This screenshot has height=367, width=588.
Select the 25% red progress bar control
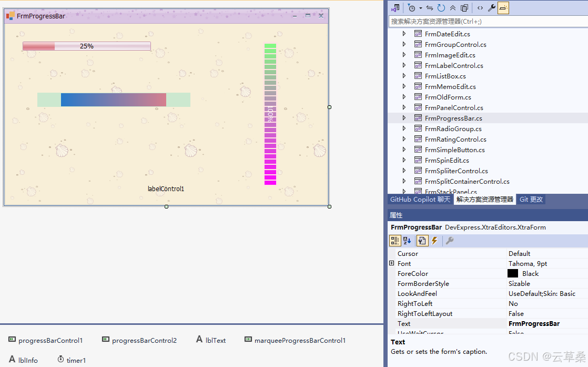click(x=87, y=46)
